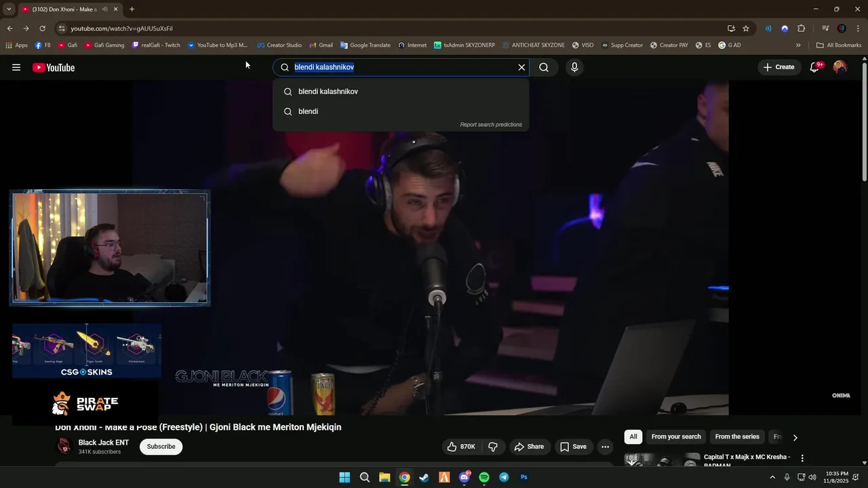Choose 'blendi' search suggestion
This screenshot has width=868, height=488.
tap(401, 111)
